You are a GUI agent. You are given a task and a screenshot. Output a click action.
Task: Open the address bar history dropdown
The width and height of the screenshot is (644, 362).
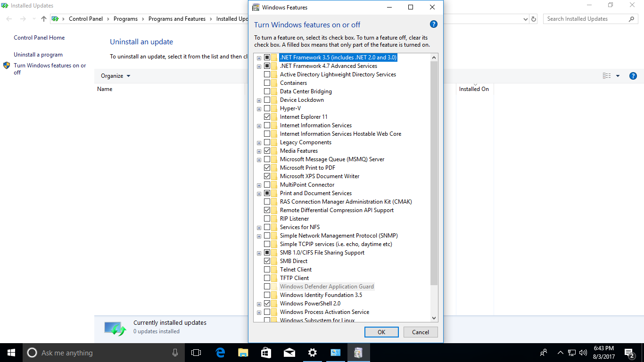[x=526, y=19]
